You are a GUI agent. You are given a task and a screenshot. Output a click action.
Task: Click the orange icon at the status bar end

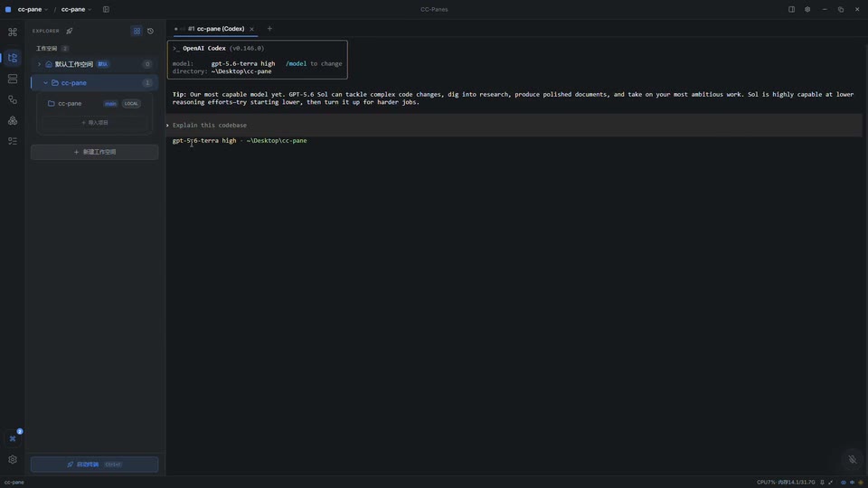(861, 483)
